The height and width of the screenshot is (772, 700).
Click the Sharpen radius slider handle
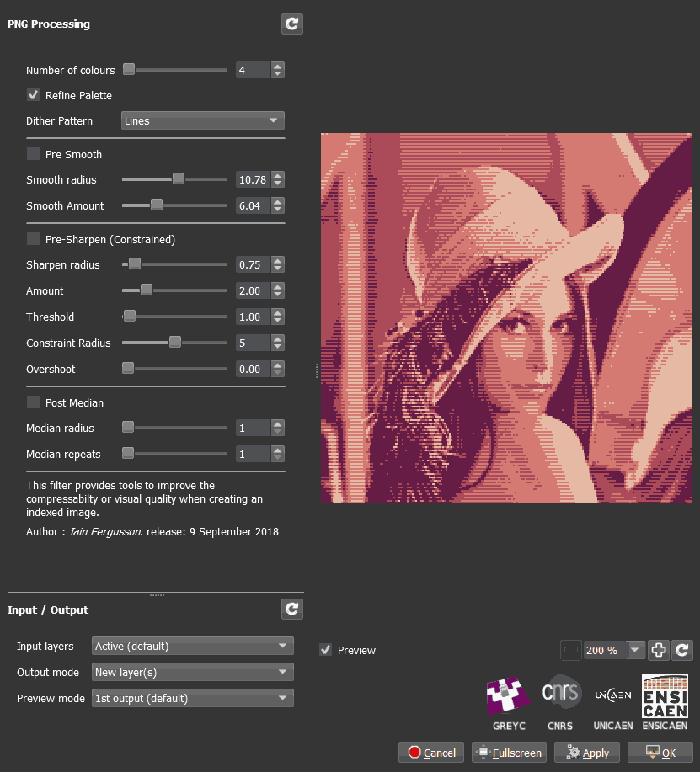(x=135, y=264)
